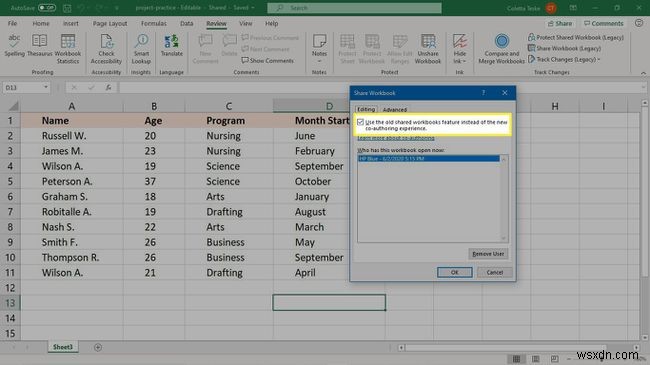
Task: Open the Translate tool
Action: click(x=171, y=46)
